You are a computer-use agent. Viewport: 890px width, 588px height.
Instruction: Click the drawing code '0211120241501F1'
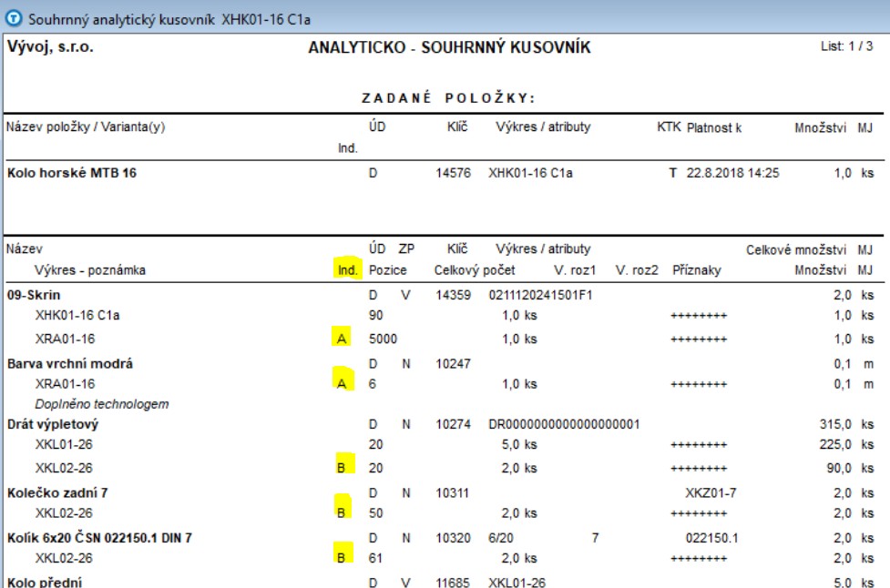click(540, 296)
